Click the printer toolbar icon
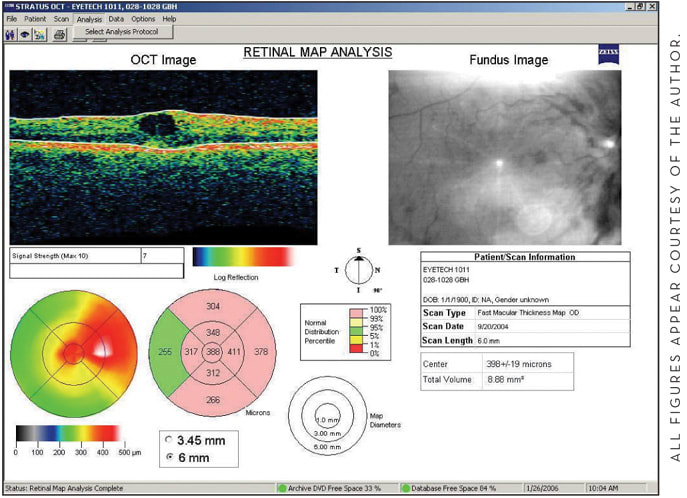 coord(60,35)
